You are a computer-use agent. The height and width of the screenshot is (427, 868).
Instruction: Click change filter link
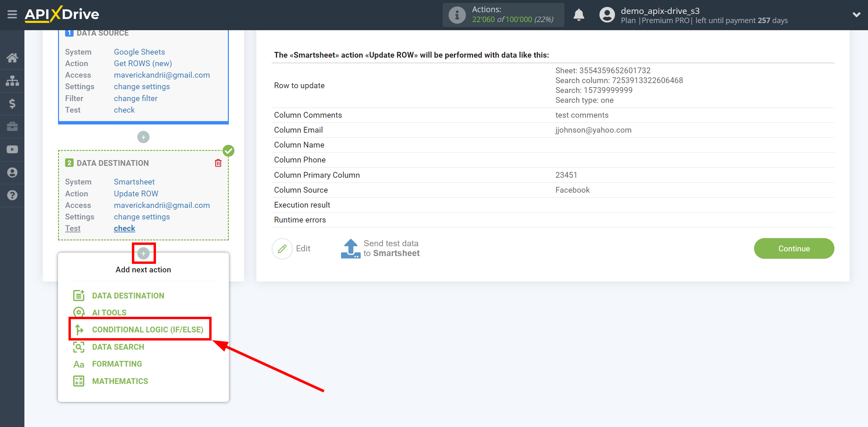tap(136, 98)
